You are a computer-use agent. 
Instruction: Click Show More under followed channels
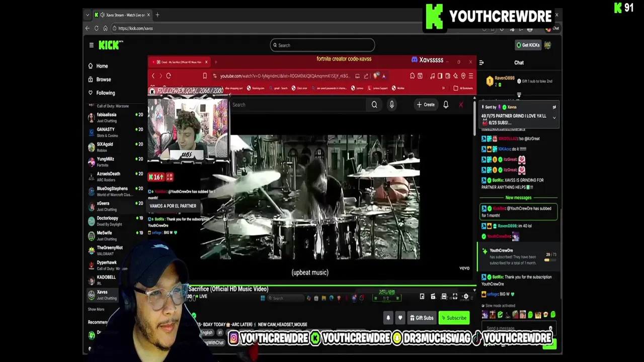click(x=96, y=310)
